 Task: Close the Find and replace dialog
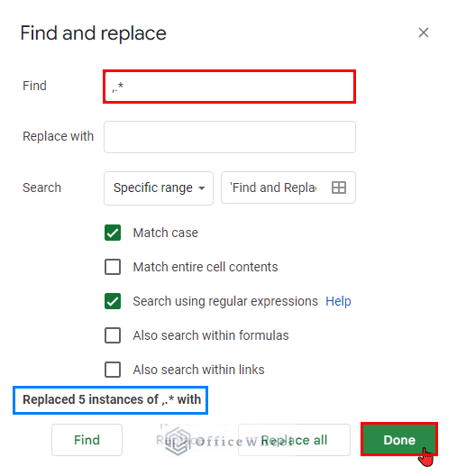click(x=424, y=32)
